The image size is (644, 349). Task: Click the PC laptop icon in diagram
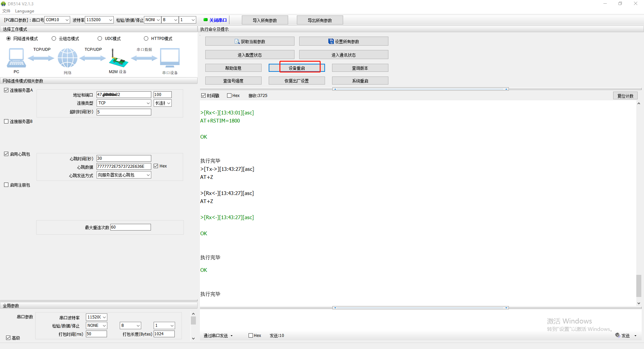point(16,58)
